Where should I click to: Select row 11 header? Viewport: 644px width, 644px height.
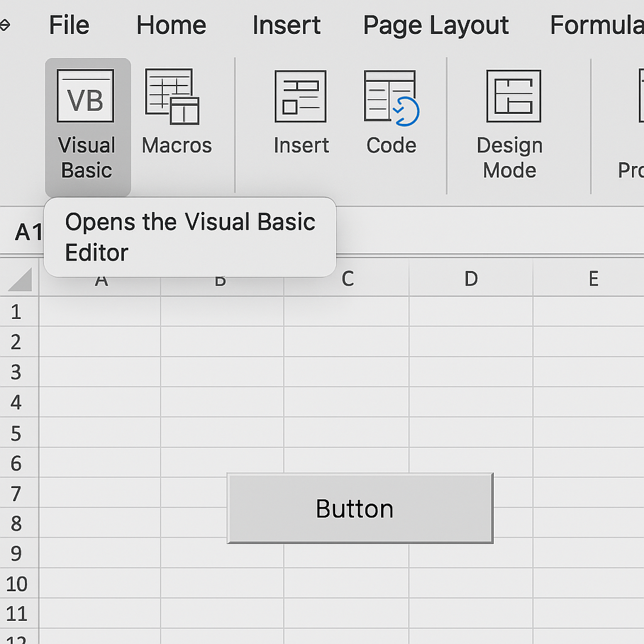19,614
